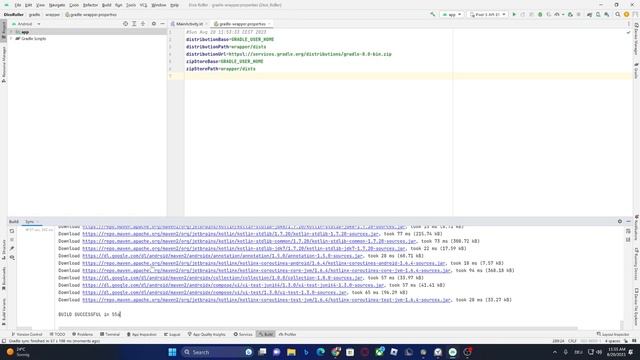Open the ui-test-junit4 sources jar link

pyautogui.click(x=233, y=285)
